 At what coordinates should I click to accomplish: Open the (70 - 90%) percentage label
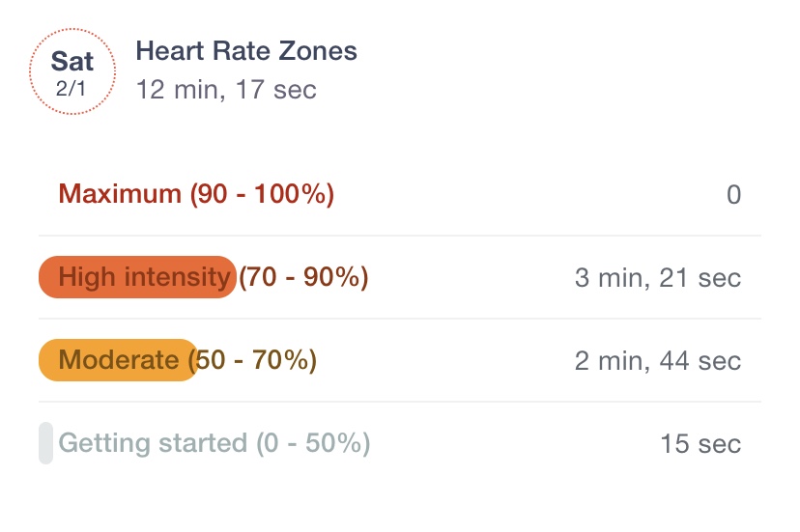coord(303,277)
